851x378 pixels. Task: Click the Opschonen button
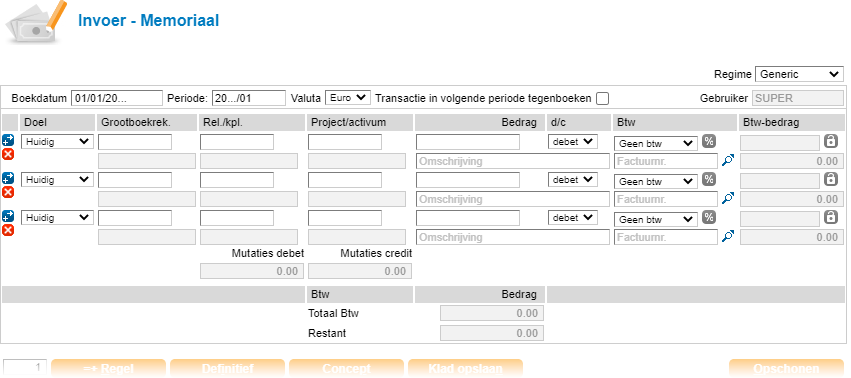[786, 368]
